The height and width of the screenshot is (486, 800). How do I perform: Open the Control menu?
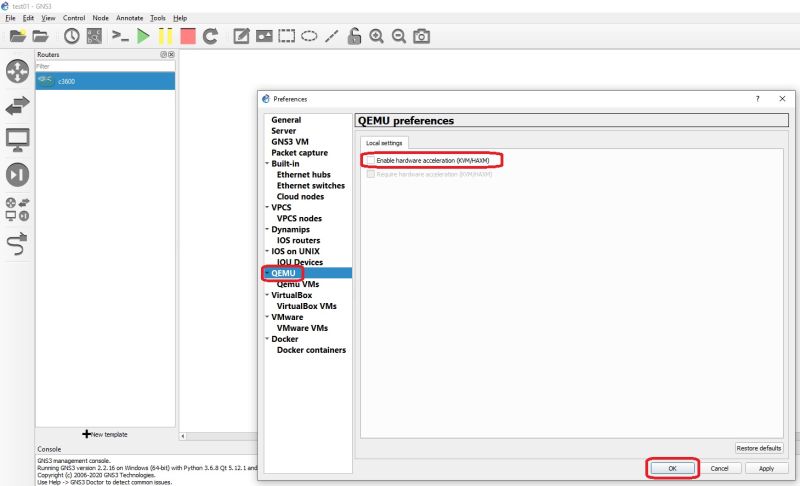(x=74, y=18)
